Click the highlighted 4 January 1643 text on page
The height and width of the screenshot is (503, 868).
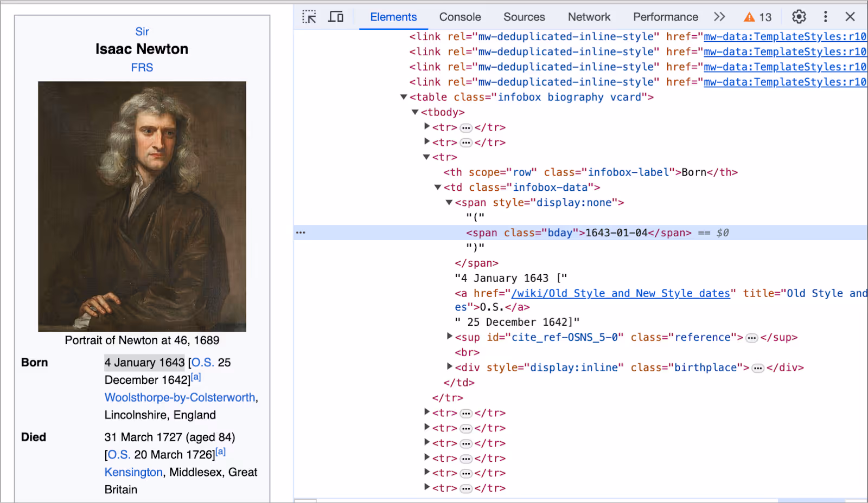[x=144, y=362]
